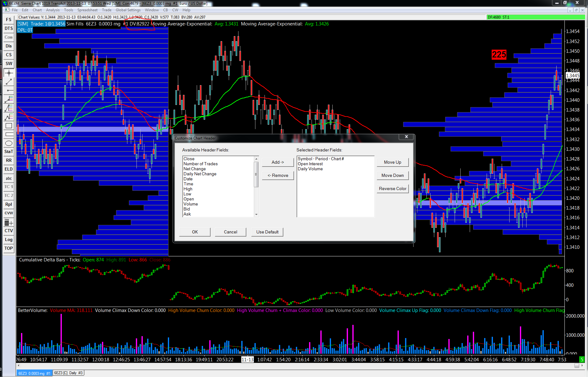Click the Move Down button
Screen dimensions: 588x377
393,175
